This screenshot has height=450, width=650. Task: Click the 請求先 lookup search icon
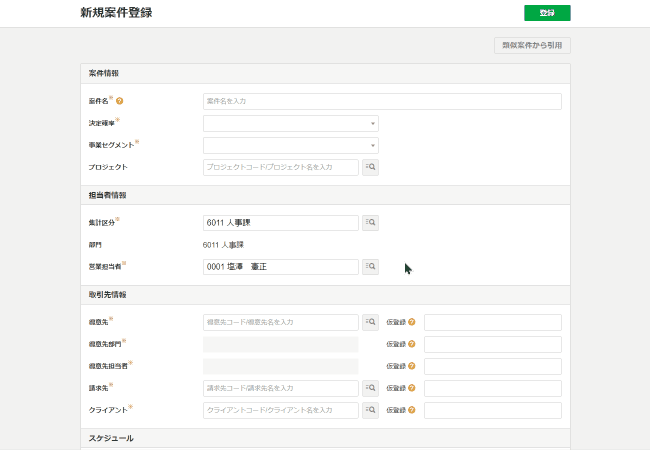[370, 388]
